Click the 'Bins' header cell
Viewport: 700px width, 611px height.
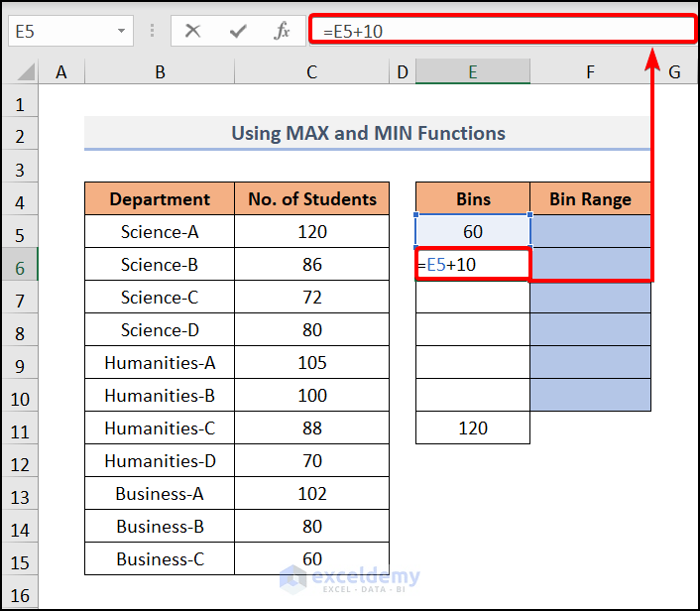click(473, 198)
